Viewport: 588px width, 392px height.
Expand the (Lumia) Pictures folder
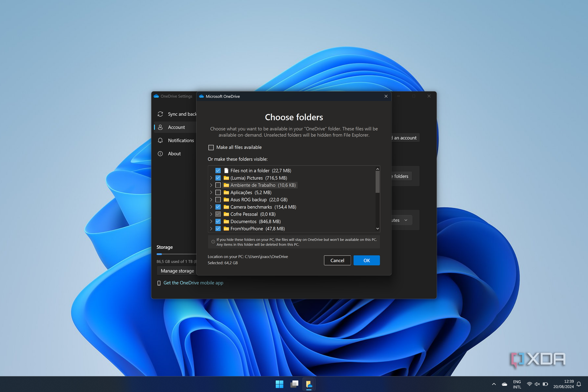tap(211, 178)
